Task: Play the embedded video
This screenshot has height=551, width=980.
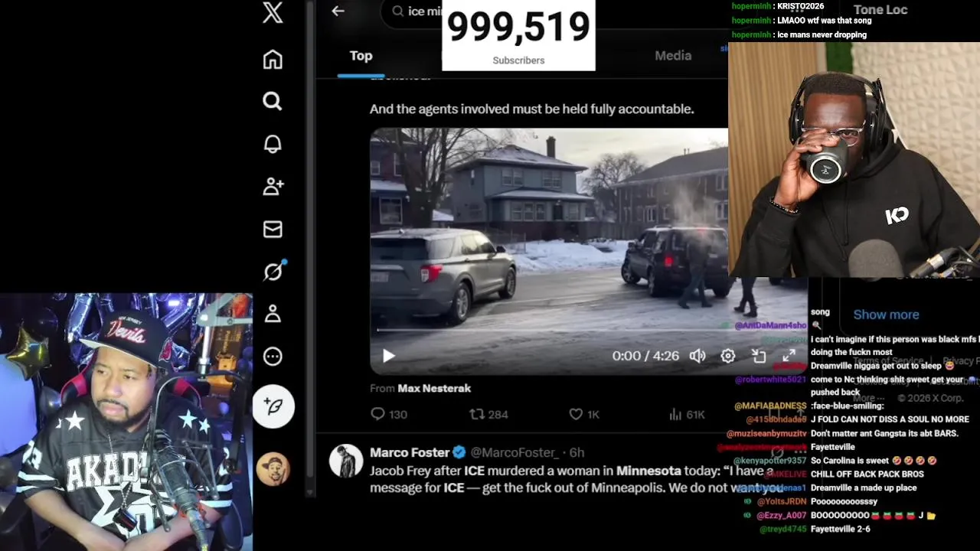Action: point(388,356)
